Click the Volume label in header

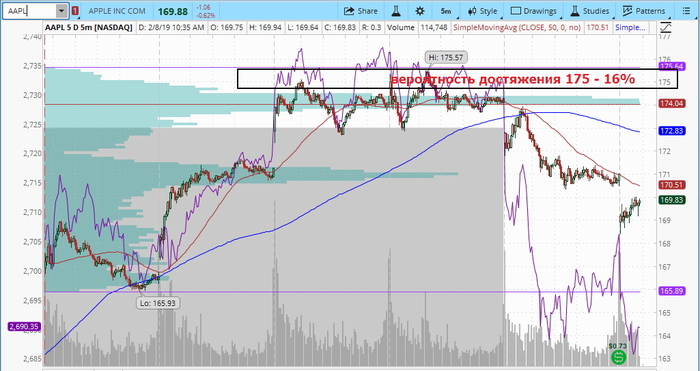pos(400,28)
